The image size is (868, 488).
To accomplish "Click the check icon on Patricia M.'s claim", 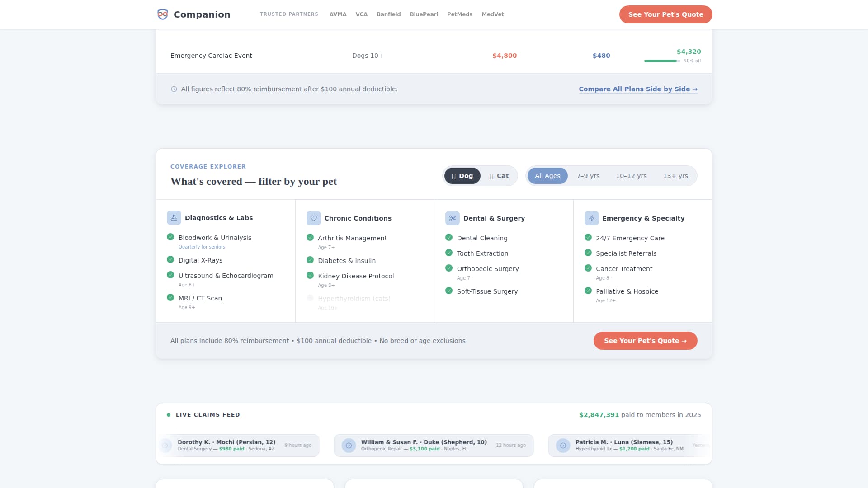I will (563, 446).
